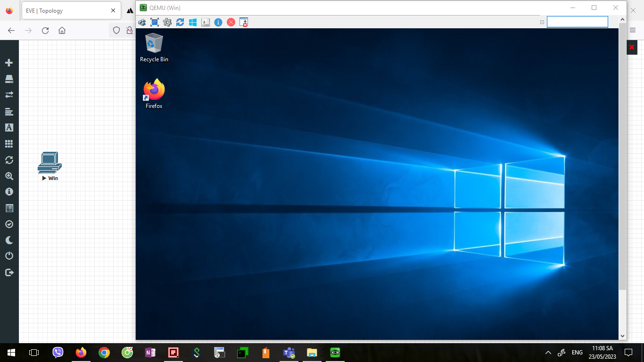Image resolution: width=644 pixels, height=362 pixels.
Task: Select the Firefox shortcut on remote desktop
Action: tap(154, 94)
